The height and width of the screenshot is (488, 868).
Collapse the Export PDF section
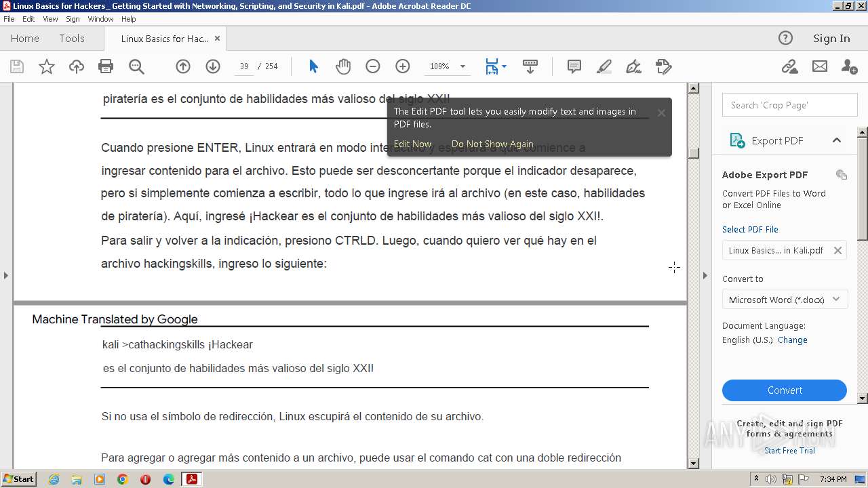pyautogui.click(x=837, y=140)
